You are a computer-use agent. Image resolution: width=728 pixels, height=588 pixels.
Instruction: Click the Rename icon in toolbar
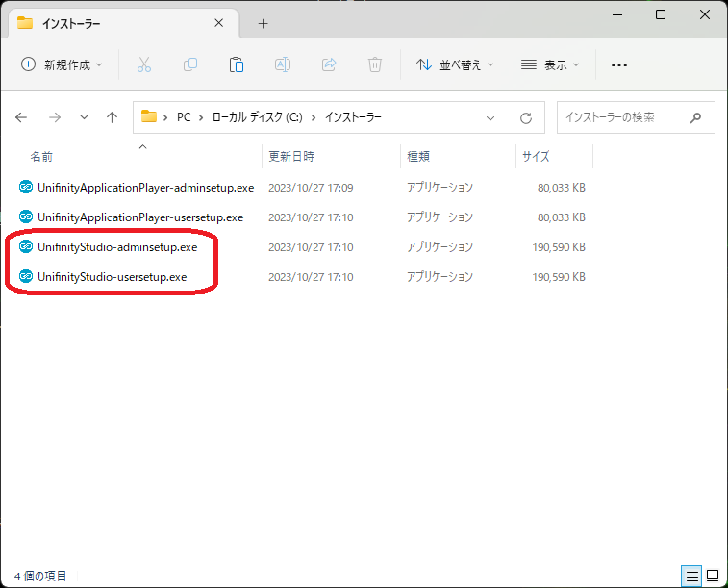[283, 64]
